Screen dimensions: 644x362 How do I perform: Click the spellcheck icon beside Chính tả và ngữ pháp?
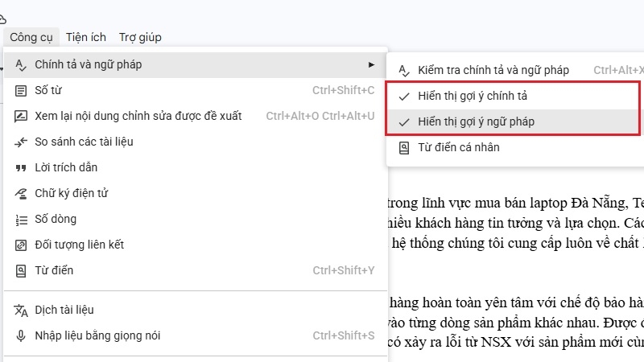click(x=21, y=65)
